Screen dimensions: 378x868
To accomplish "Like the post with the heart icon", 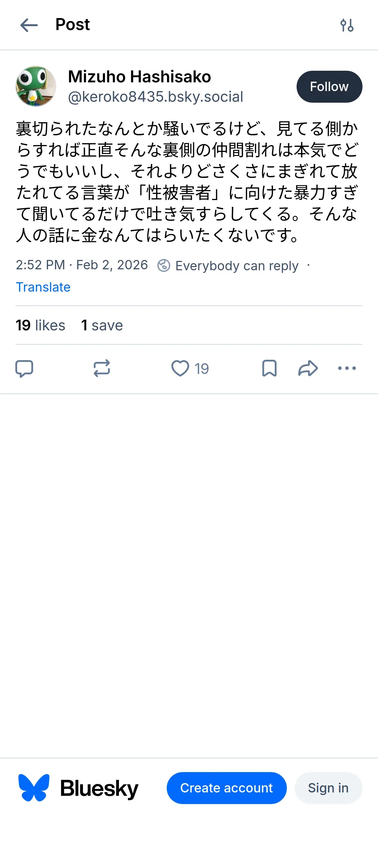I will coord(180,368).
